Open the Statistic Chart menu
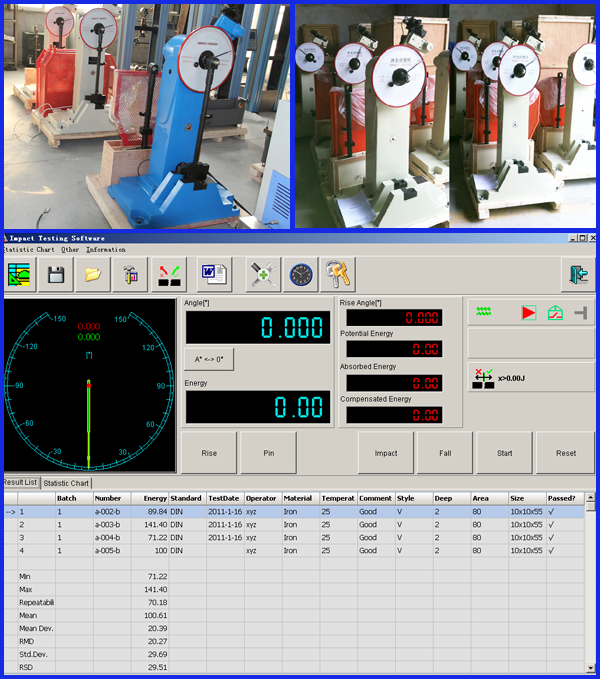Viewport: 600px width, 679px height. click(x=27, y=249)
